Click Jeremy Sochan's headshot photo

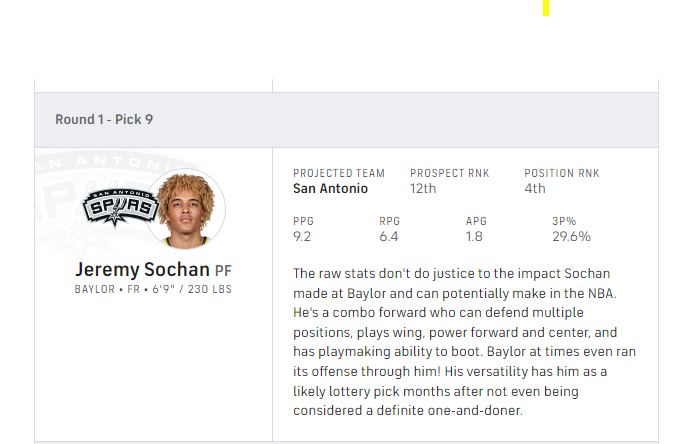pos(185,210)
